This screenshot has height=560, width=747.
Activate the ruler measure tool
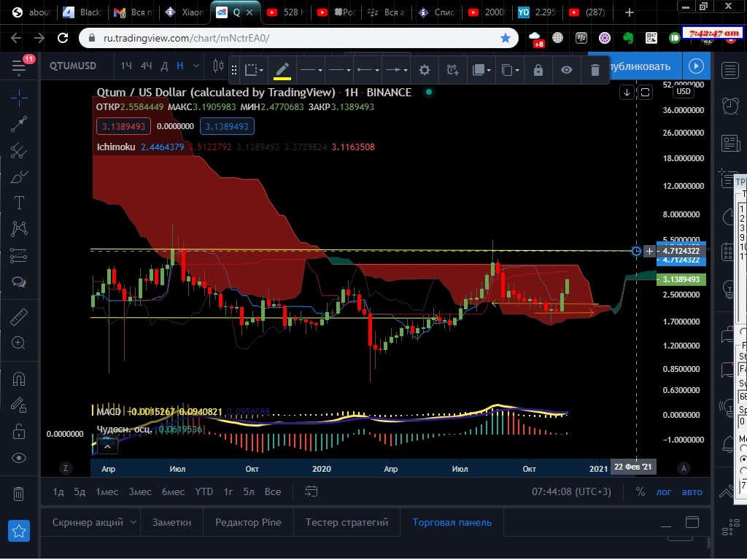(19, 317)
